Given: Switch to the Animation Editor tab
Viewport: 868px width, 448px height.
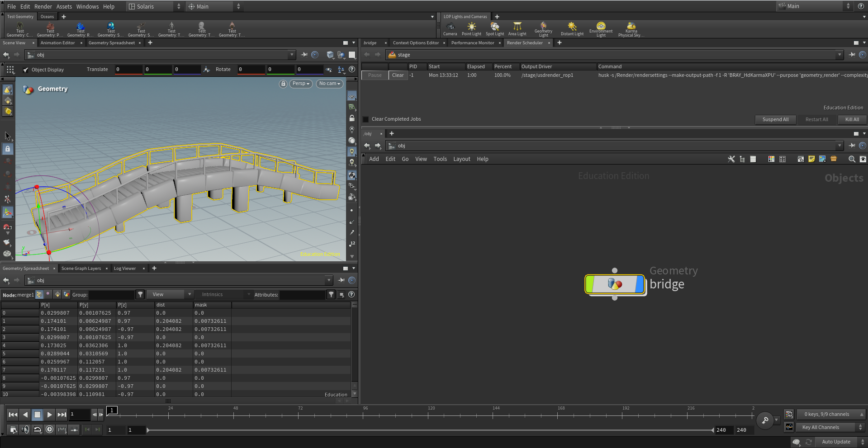Looking at the screenshot, I should [57, 43].
